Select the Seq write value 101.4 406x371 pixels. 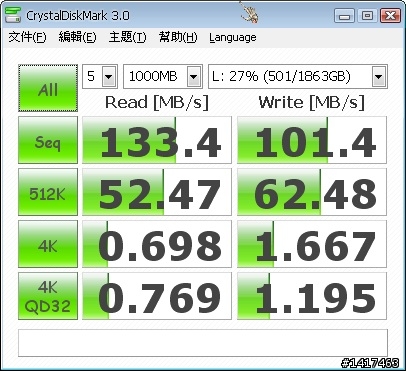point(312,140)
